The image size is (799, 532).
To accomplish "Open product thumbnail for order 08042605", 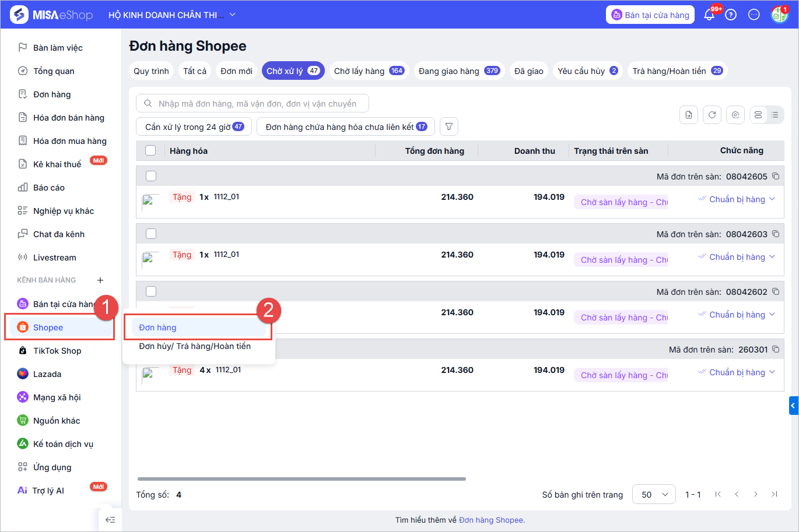I will (150, 202).
